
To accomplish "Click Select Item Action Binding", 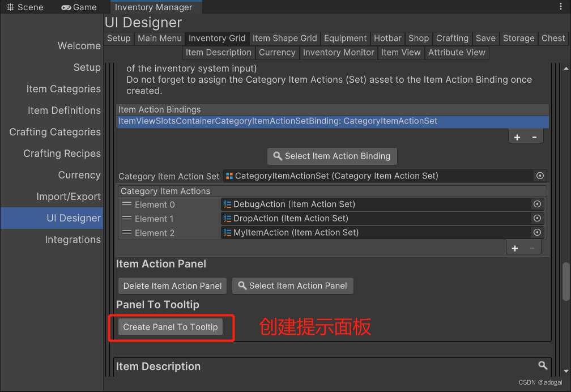I will (332, 156).
